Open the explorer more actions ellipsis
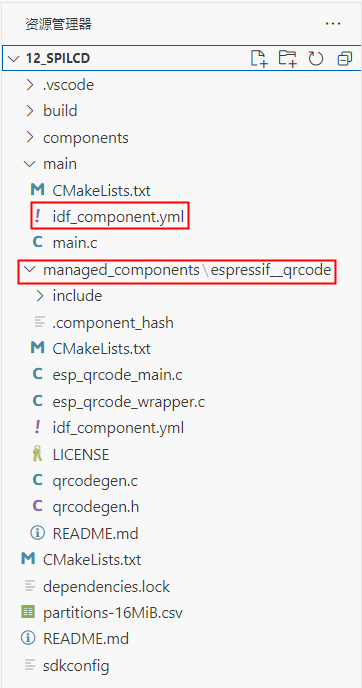This screenshot has height=688, width=362. point(333,24)
